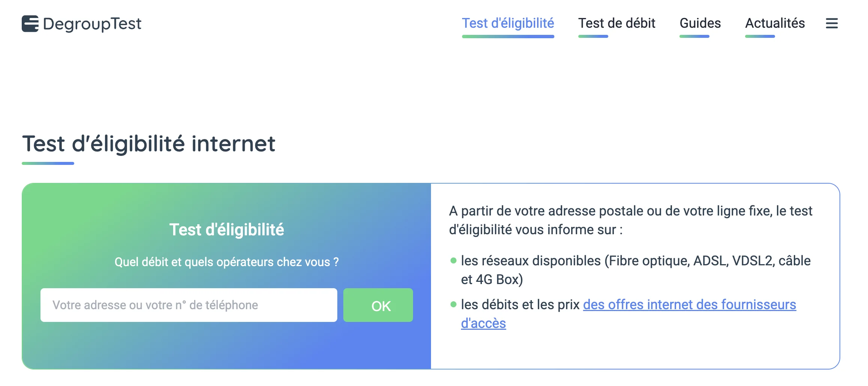
Task: Open the Test de débit page
Action: tap(617, 23)
